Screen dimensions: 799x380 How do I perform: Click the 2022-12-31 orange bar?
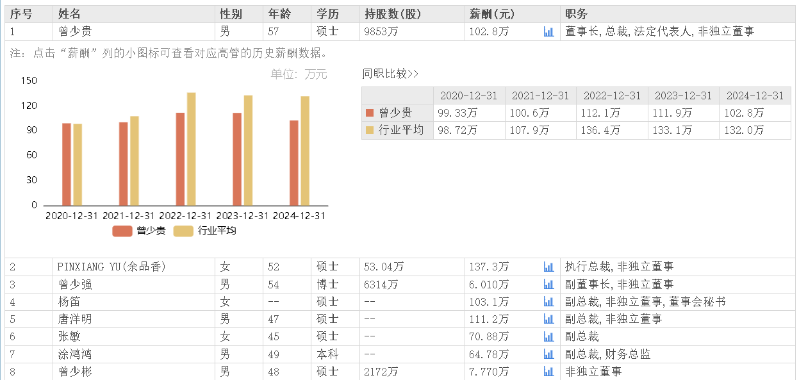click(x=180, y=159)
